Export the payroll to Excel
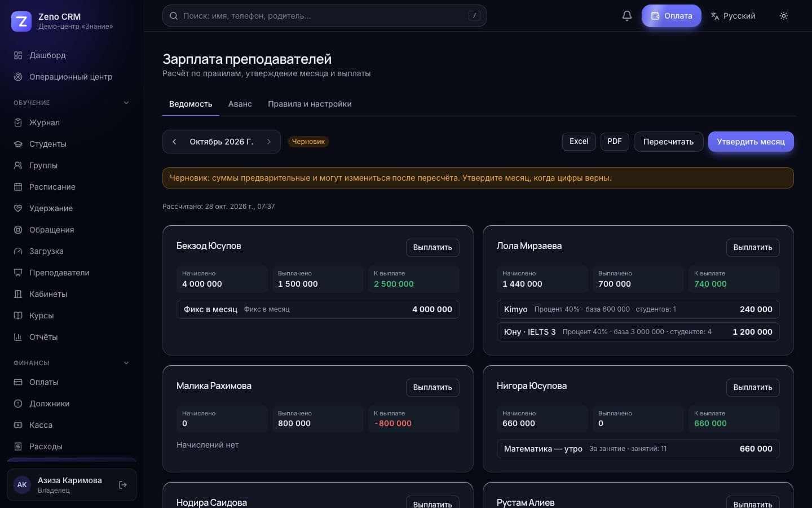The image size is (812, 508). (x=579, y=141)
